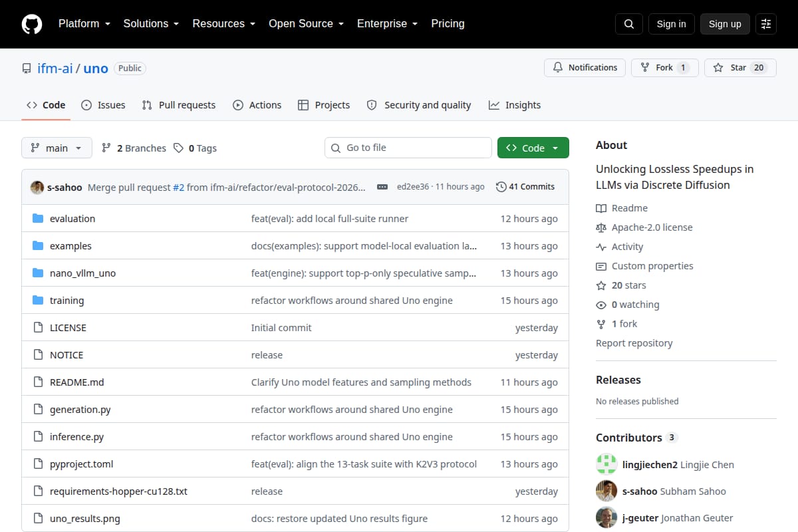The height and width of the screenshot is (532, 798).
Task: Click the pyproject.toml file icon
Action: point(38,464)
